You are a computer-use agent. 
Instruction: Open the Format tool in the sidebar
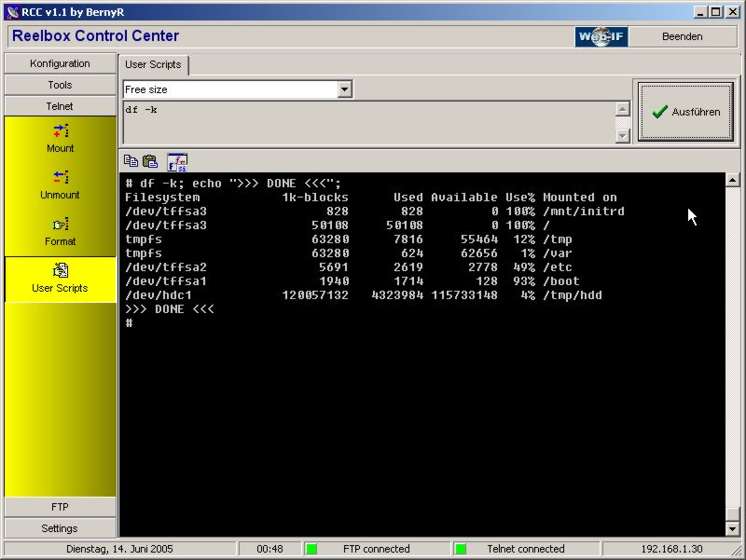pyautogui.click(x=60, y=231)
